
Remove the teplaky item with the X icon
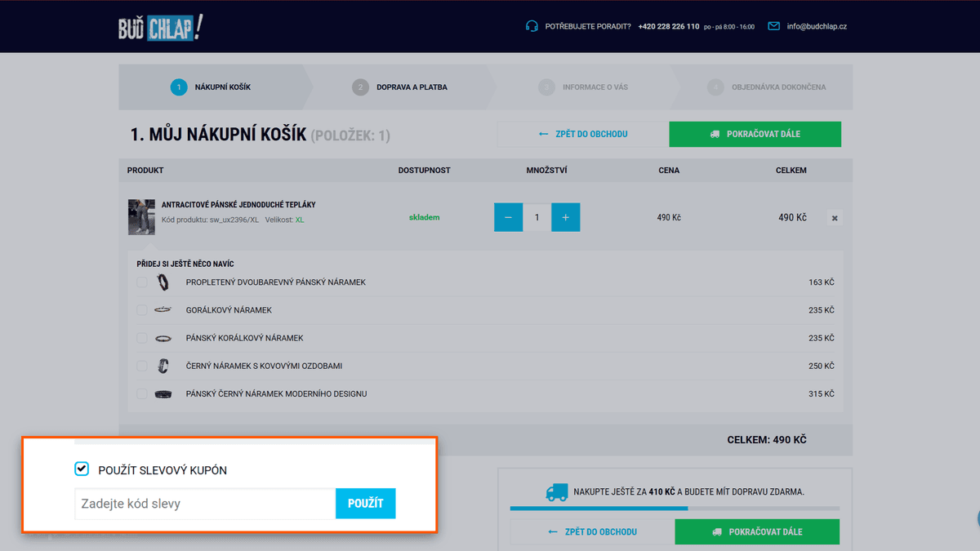834,218
